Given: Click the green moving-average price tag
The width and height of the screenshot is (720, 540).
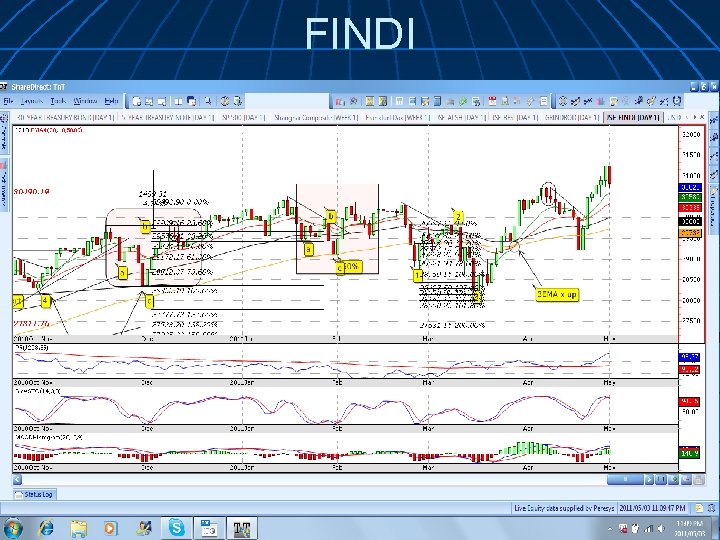Looking at the screenshot, I should (690, 197).
